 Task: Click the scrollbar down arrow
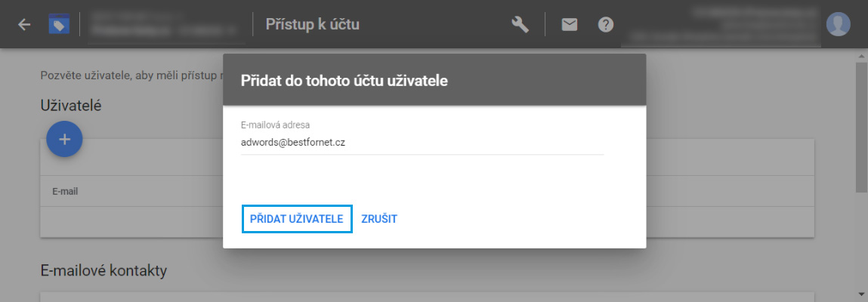click(862, 293)
